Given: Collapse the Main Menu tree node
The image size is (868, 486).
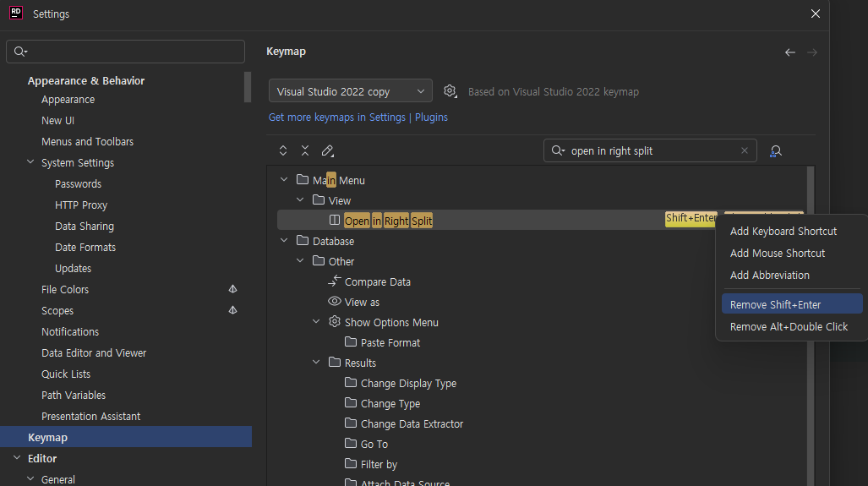Looking at the screenshot, I should pyautogui.click(x=284, y=179).
